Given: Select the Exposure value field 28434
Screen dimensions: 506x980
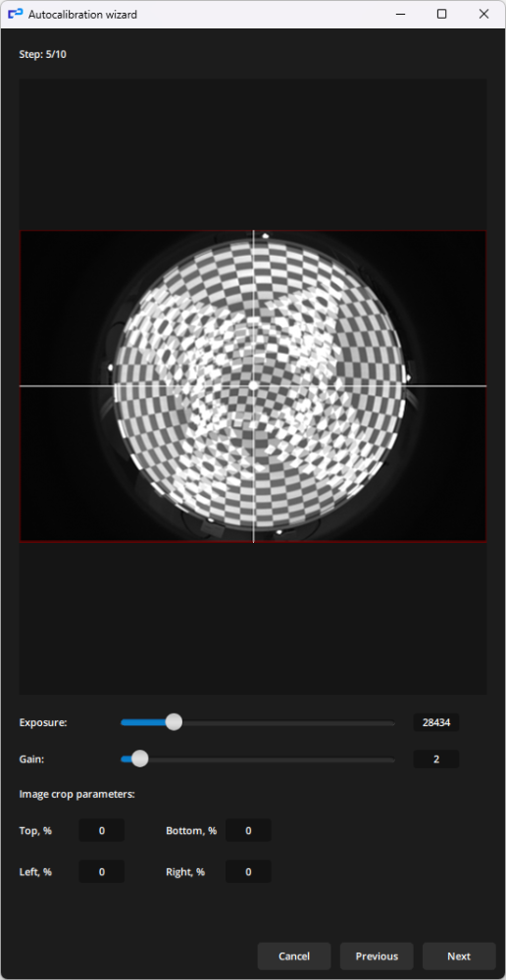Looking at the screenshot, I should tap(436, 722).
